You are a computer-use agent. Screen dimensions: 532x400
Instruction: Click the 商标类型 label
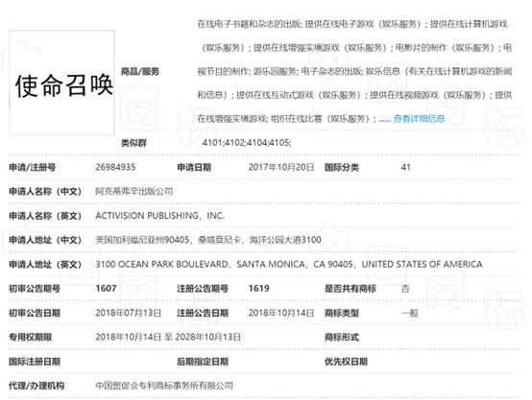tap(342, 313)
